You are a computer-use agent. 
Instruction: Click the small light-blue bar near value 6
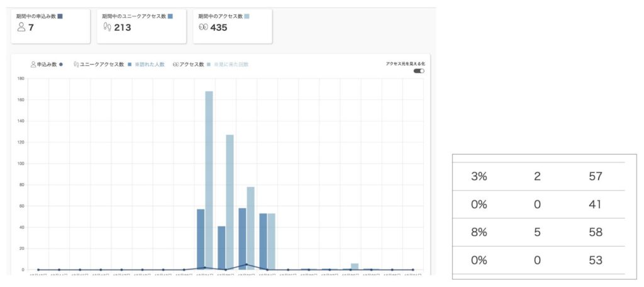coord(355,266)
